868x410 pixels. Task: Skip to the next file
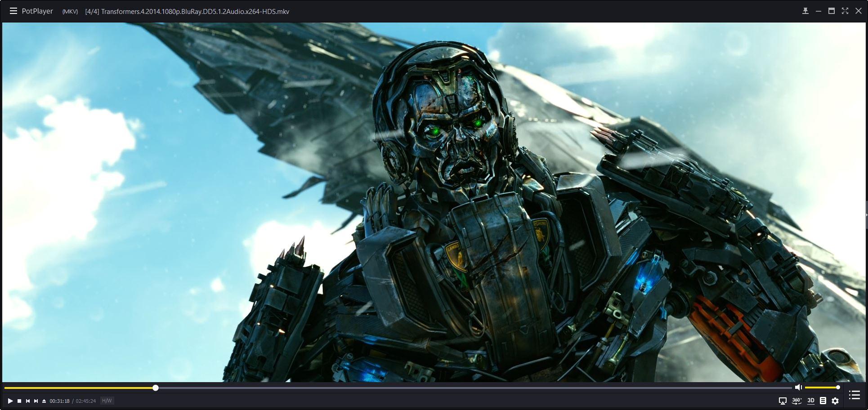[36, 401]
